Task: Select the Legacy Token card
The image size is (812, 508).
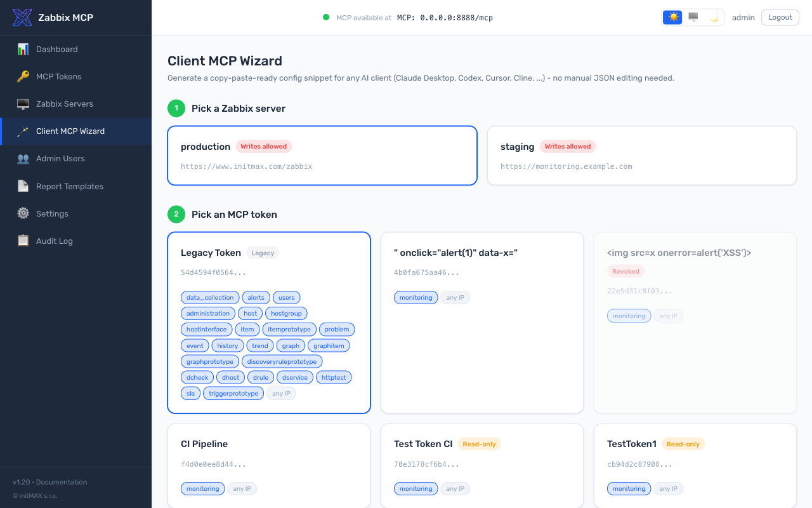Action: (269, 323)
